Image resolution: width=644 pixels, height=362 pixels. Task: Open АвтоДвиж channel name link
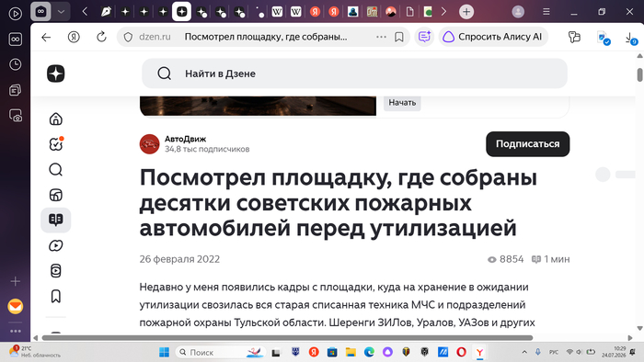coord(185,139)
